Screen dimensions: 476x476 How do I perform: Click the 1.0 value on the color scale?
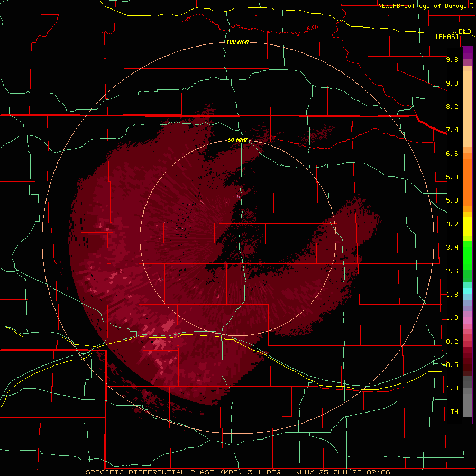pos(452,318)
